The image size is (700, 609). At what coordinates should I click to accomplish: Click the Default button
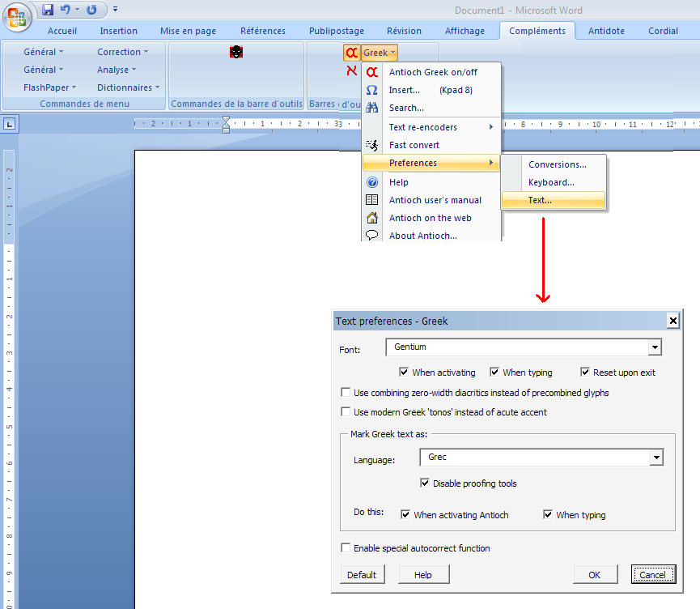pyautogui.click(x=362, y=575)
